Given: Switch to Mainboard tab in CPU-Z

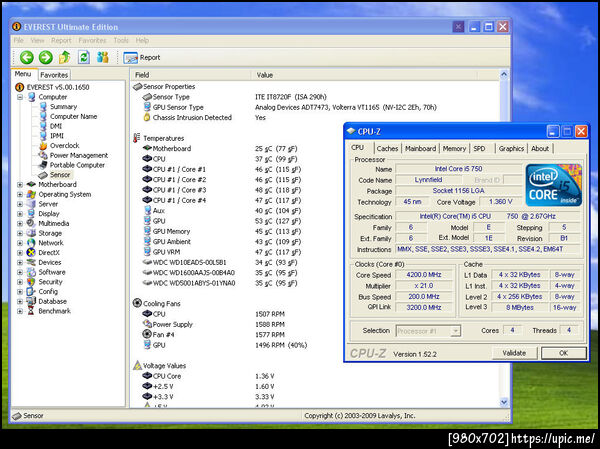Looking at the screenshot, I should (x=420, y=148).
